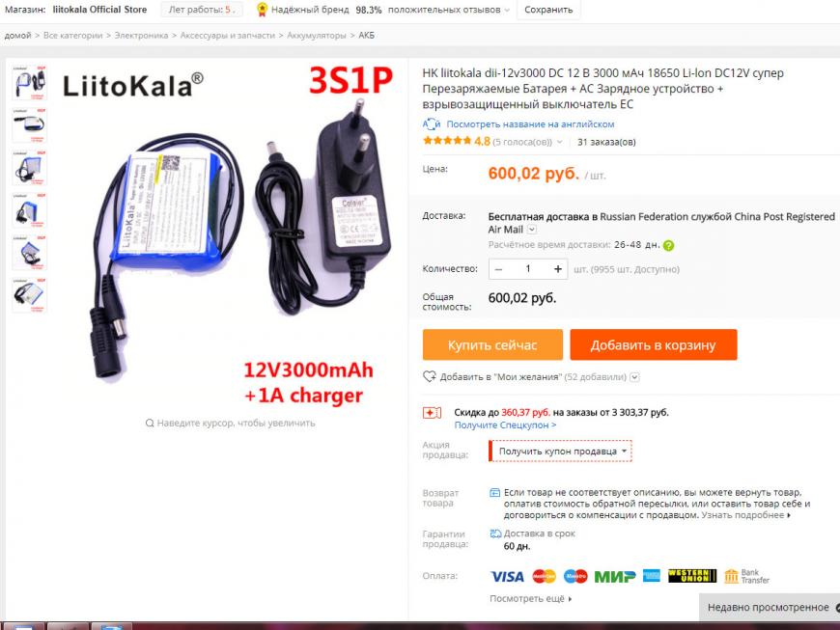The width and height of the screenshot is (840, 630).
Task: Click the MasterCard payment icon
Action: click(544, 577)
